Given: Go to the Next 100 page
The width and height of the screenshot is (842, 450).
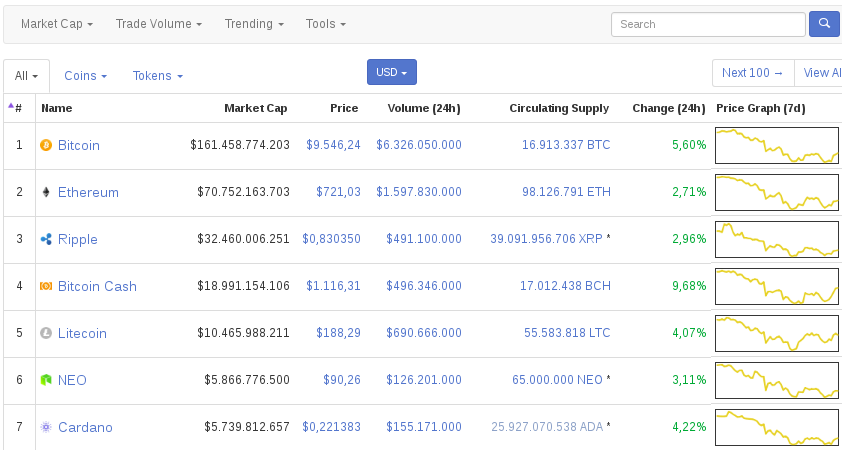Looking at the screenshot, I should click(752, 73).
